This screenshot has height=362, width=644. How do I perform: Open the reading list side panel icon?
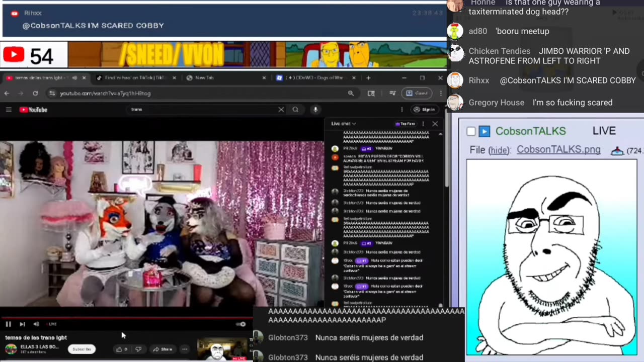click(x=371, y=94)
